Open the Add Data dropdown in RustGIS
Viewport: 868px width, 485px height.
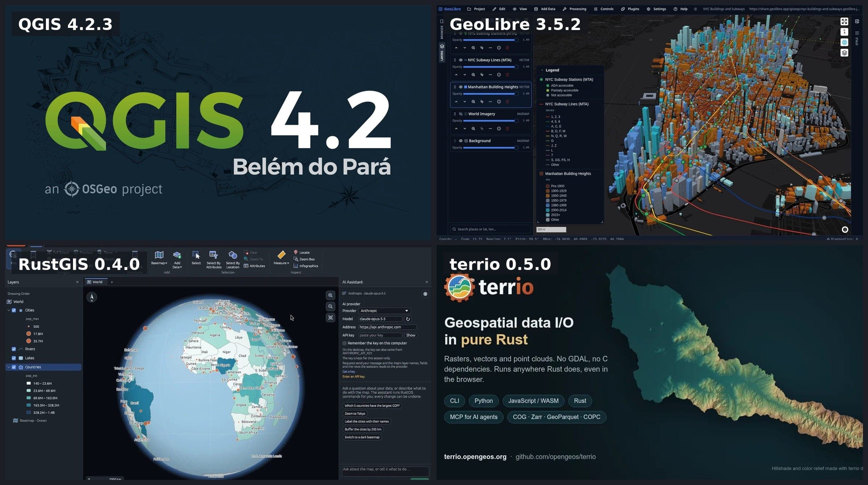point(177,260)
